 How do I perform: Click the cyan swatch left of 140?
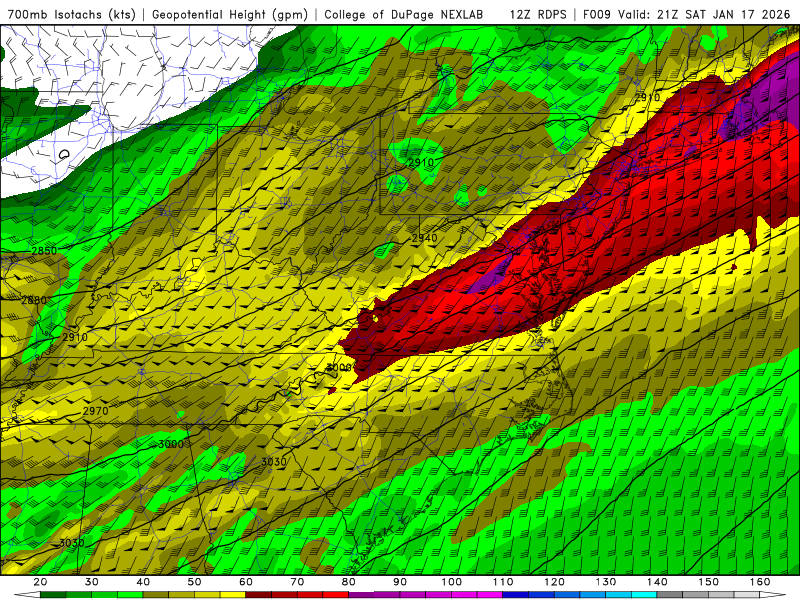click(x=644, y=595)
